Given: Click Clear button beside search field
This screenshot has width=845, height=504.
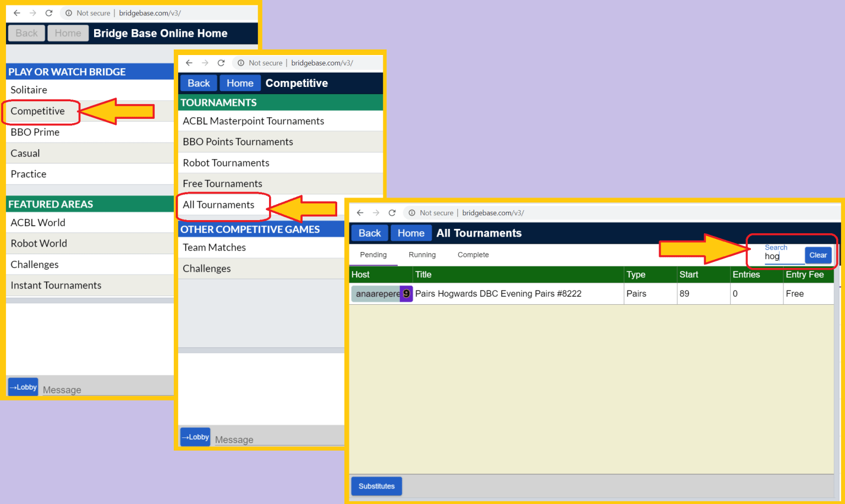Looking at the screenshot, I should [817, 255].
